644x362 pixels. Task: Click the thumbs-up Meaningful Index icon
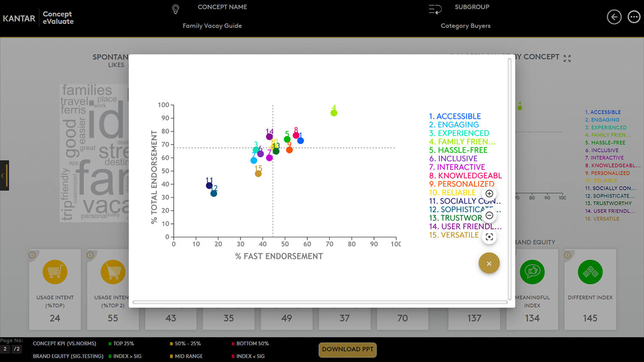click(532, 271)
